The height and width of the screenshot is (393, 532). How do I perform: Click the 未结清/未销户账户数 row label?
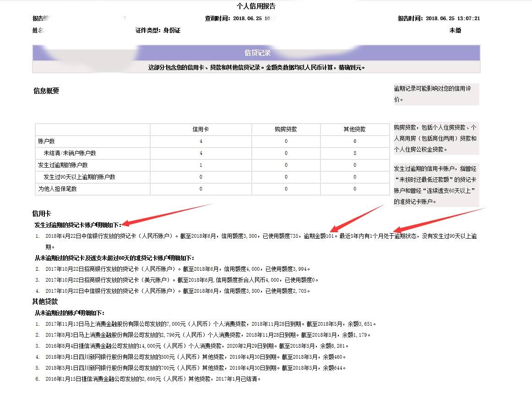click(x=70, y=153)
